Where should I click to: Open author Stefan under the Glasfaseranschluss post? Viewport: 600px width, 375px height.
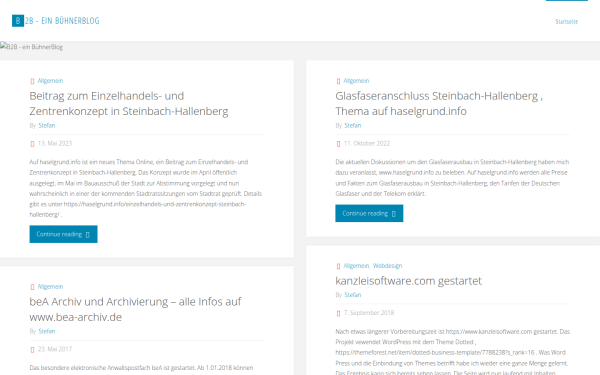click(x=353, y=126)
